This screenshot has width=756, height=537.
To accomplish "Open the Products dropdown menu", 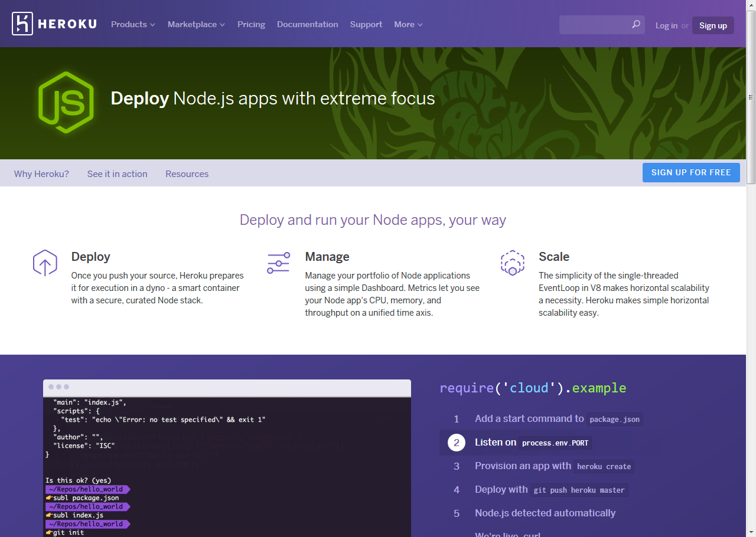I will pos(133,24).
